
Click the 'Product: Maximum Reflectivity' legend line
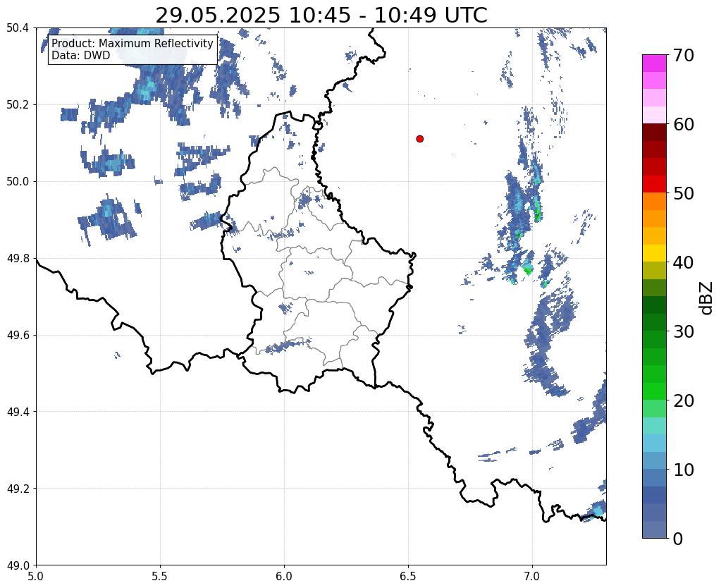click(133, 43)
